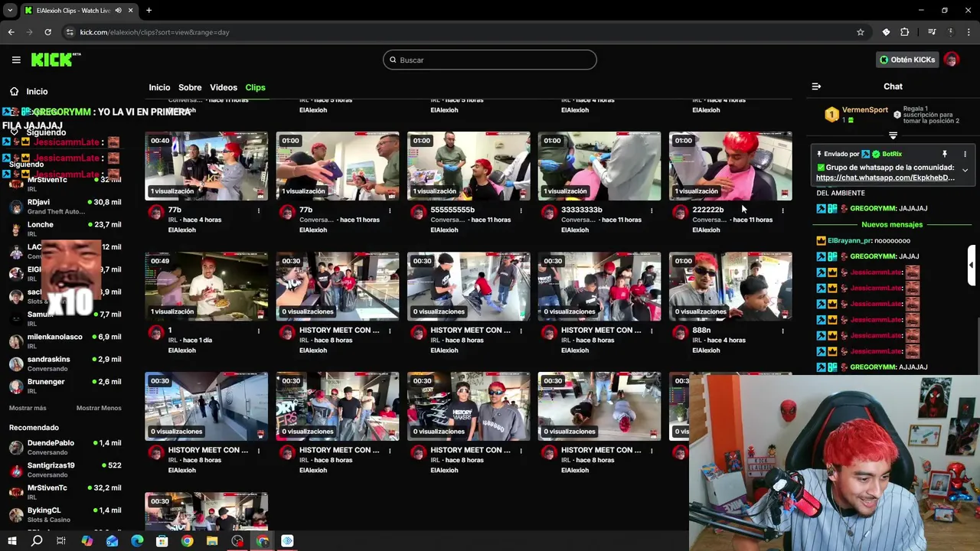Click the browser address bar

click(x=459, y=32)
